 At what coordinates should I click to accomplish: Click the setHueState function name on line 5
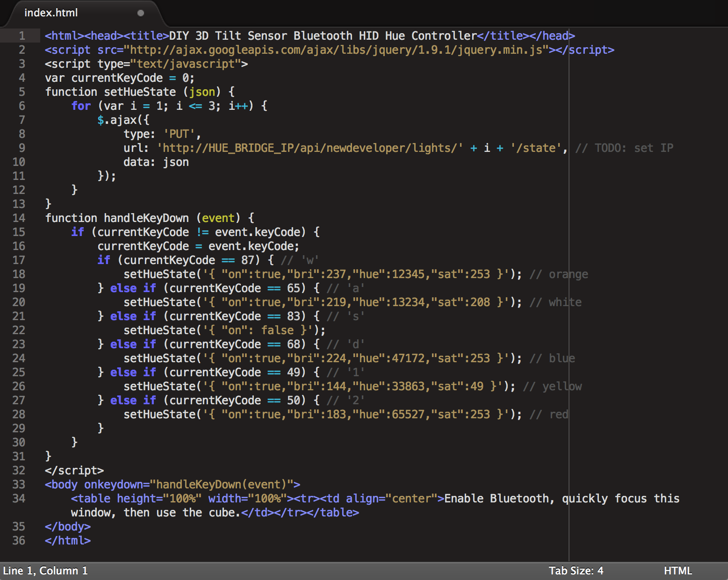click(x=140, y=92)
